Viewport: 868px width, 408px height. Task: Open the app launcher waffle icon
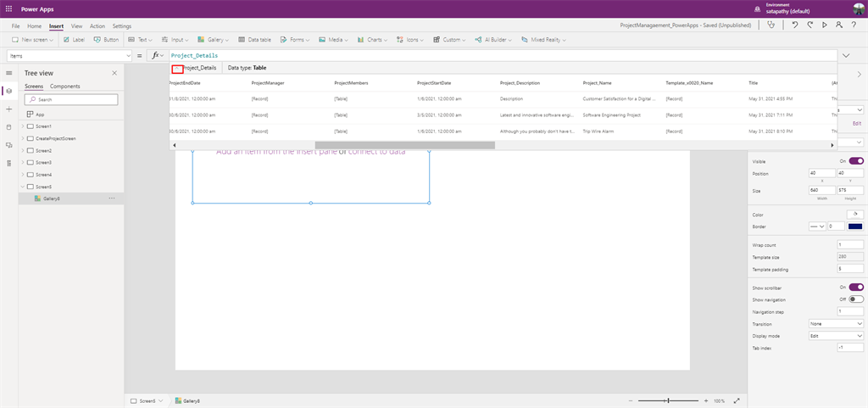click(8, 8)
